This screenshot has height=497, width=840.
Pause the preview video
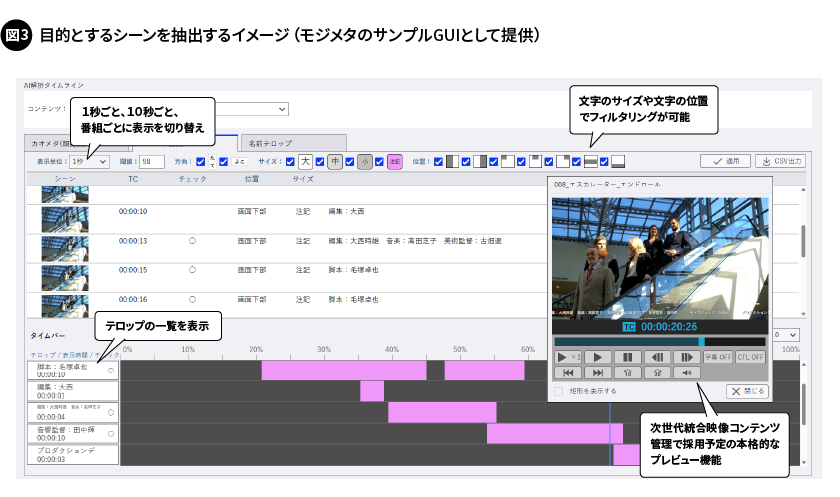[x=628, y=357]
